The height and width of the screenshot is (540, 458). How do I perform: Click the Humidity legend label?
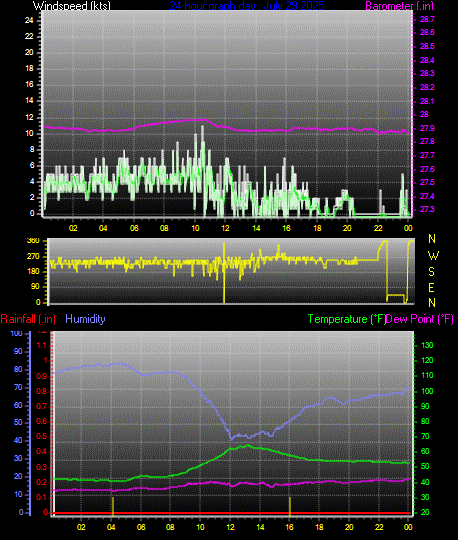(85, 319)
